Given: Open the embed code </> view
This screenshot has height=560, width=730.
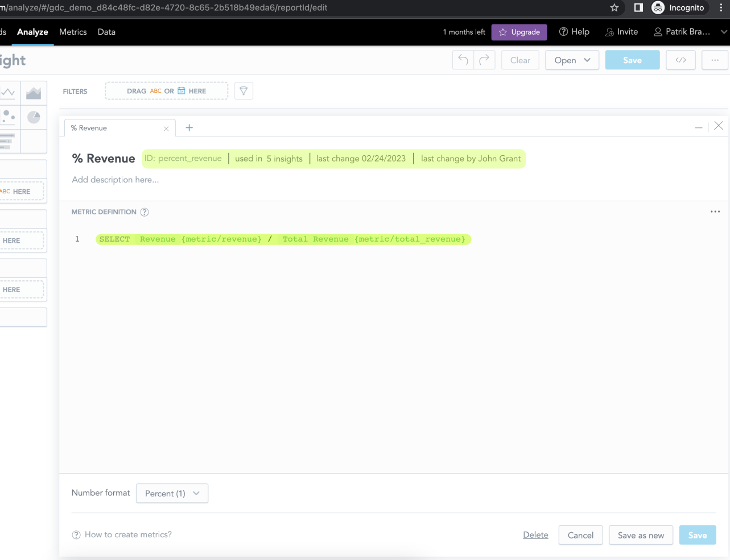Looking at the screenshot, I should [x=680, y=60].
